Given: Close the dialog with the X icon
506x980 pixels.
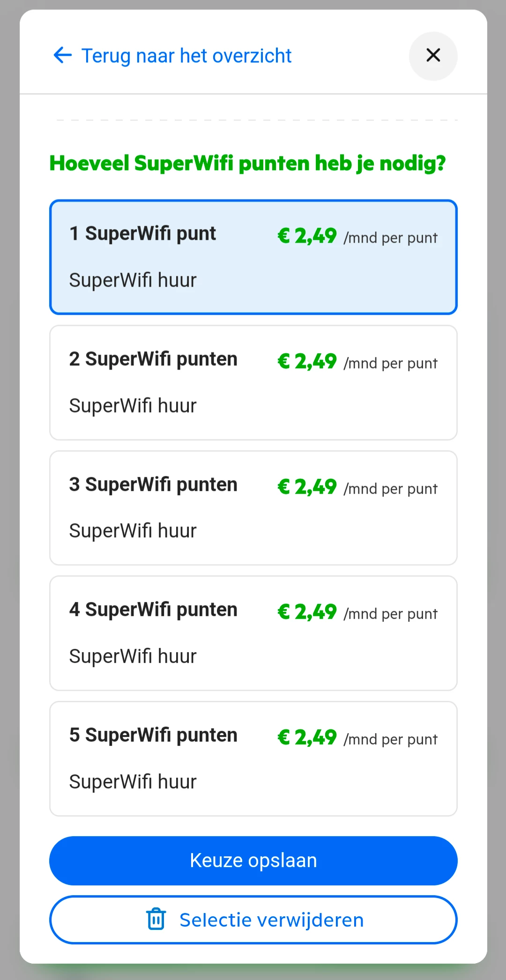Looking at the screenshot, I should tap(433, 55).
